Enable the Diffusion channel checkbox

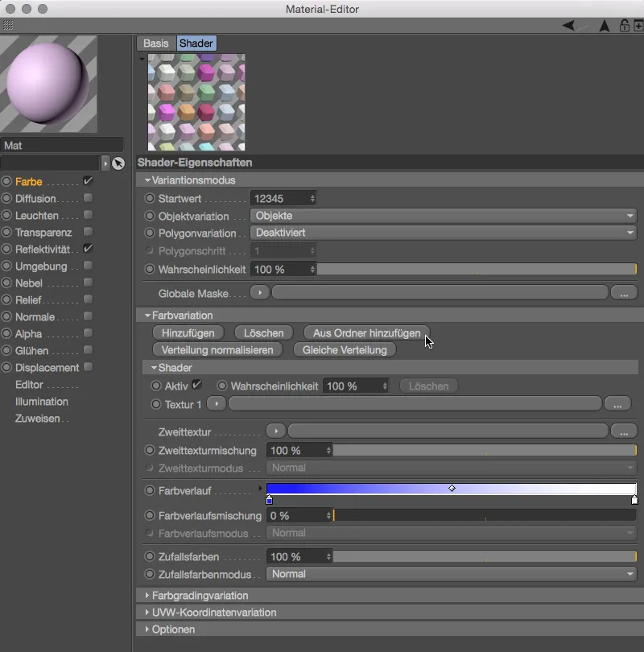click(88, 198)
